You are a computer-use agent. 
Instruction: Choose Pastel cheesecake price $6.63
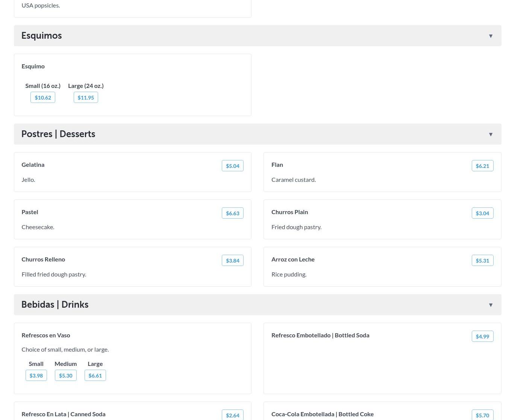(232, 213)
